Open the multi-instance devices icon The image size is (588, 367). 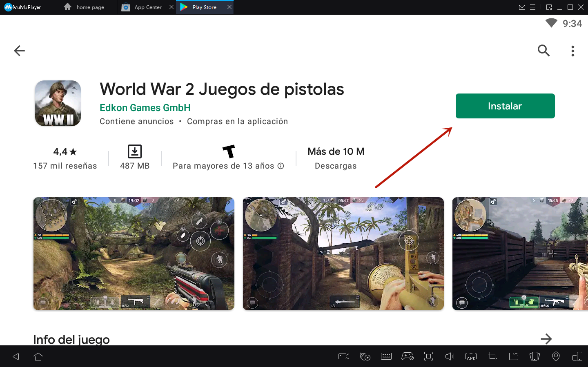[577, 357]
